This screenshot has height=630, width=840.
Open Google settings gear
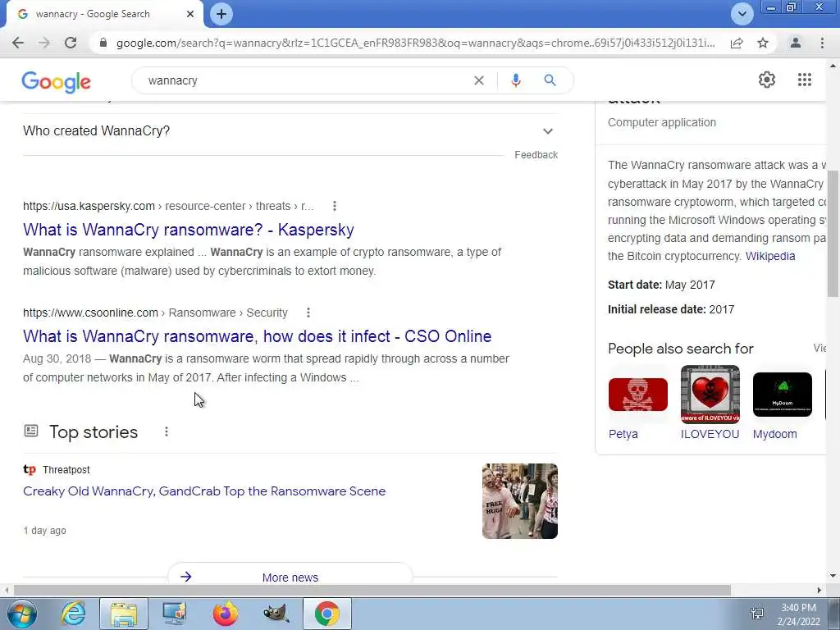tap(767, 80)
